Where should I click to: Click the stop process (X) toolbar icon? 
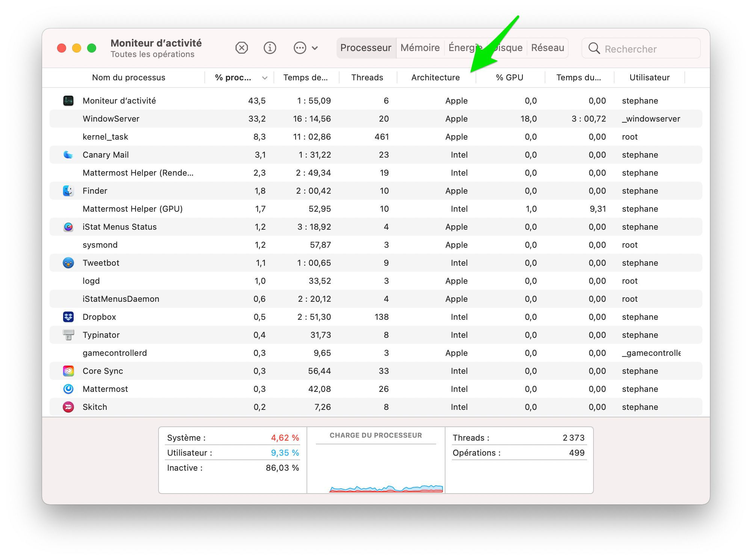(242, 48)
